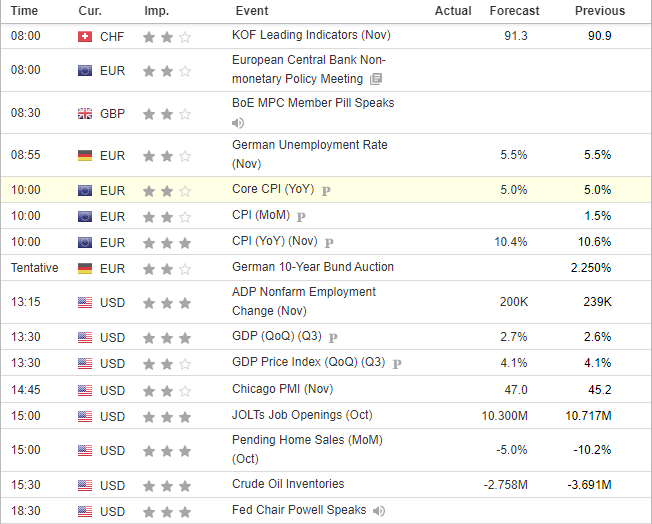This screenshot has width=652, height=524.
Task: Click the US flag in the ADP Nonfarm row
Action: point(85,302)
